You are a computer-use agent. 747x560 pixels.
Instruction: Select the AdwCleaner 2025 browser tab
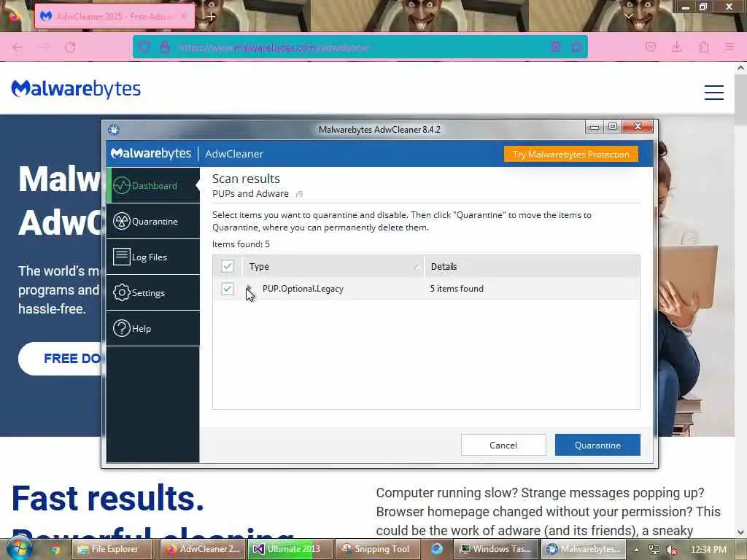click(x=115, y=16)
